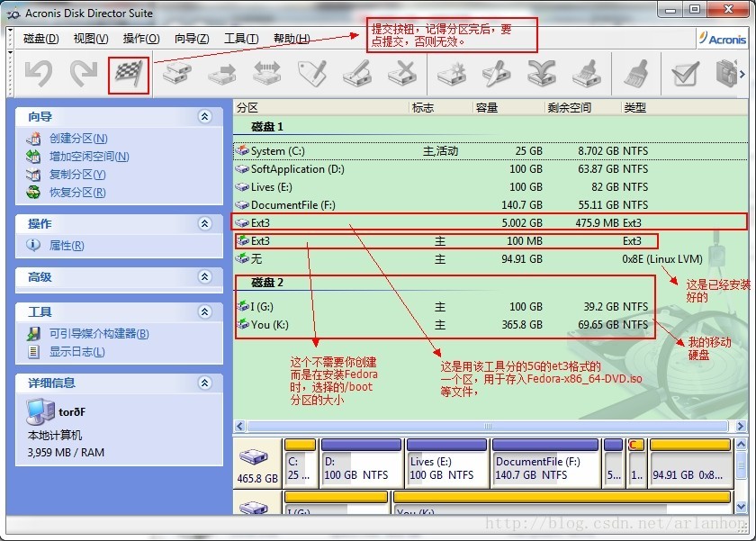Click the 分区 column header
This screenshot has height=541, width=756.
[x=320, y=107]
